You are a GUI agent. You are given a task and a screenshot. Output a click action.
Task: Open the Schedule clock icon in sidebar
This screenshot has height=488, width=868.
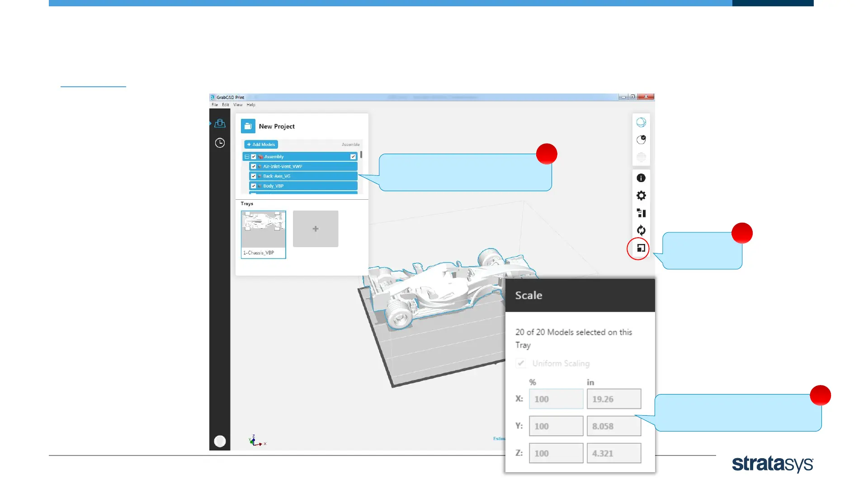[x=220, y=143]
